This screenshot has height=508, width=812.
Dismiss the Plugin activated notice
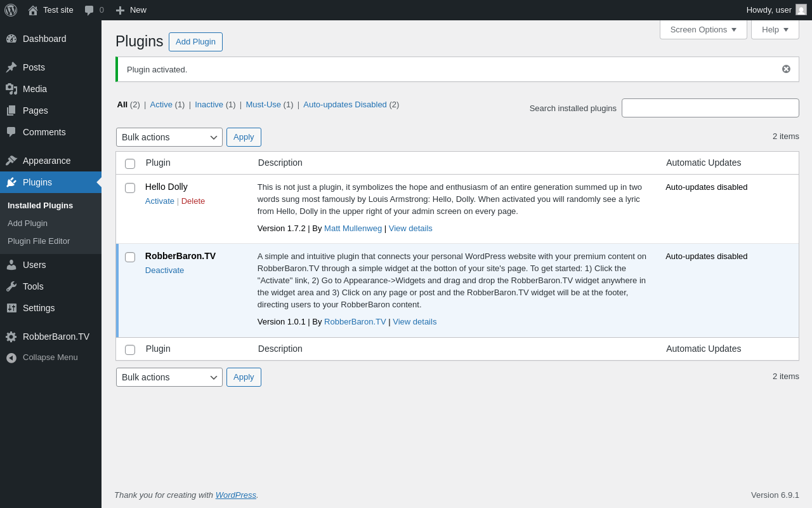click(786, 69)
